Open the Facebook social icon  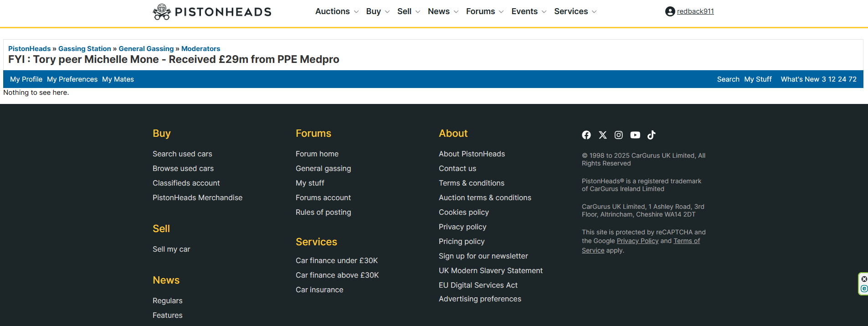pyautogui.click(x=586, y=135)
